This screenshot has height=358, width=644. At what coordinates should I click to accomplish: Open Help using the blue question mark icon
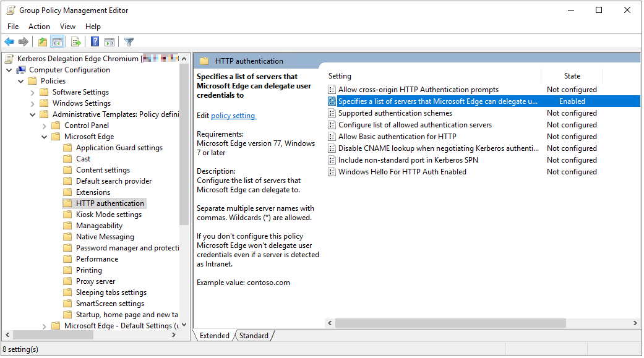95,41
